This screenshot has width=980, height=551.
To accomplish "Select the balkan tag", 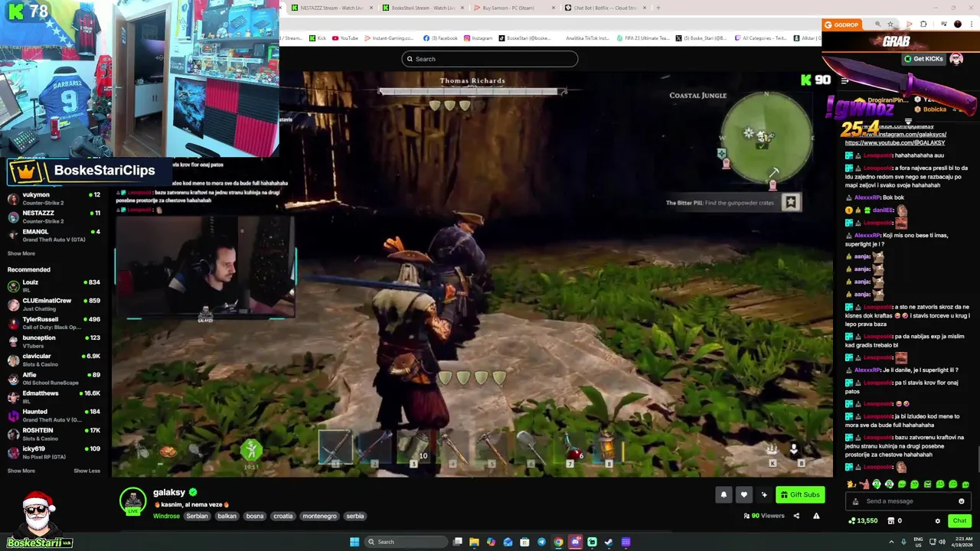I will point(227,517).
